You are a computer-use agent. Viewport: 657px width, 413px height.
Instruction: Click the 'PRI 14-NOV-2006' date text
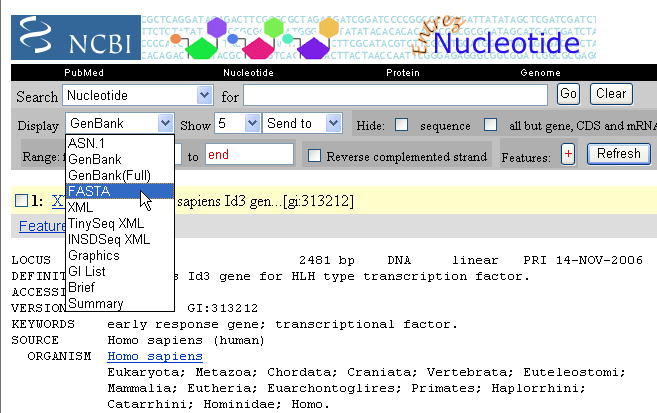click(583, 260)
